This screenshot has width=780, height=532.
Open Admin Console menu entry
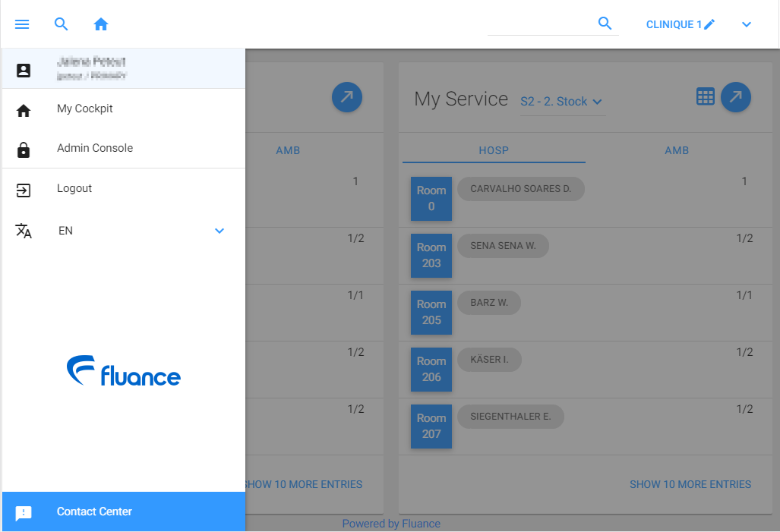click(x=95, y=149)
